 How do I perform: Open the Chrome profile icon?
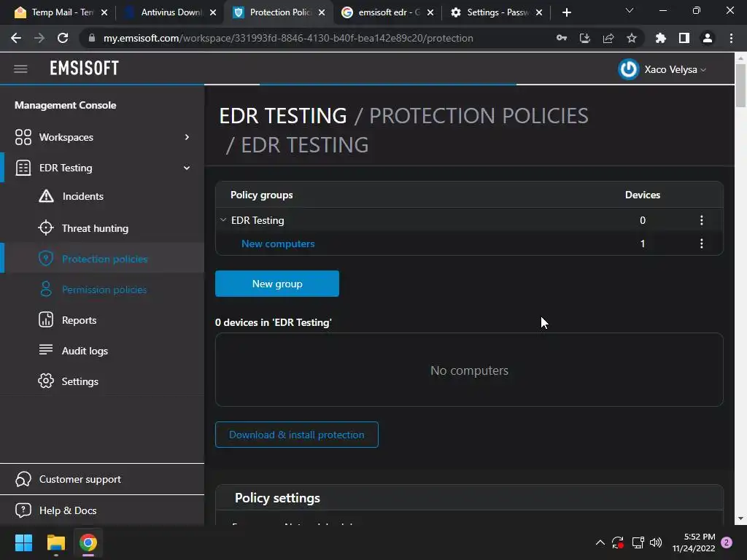point(708,38)
